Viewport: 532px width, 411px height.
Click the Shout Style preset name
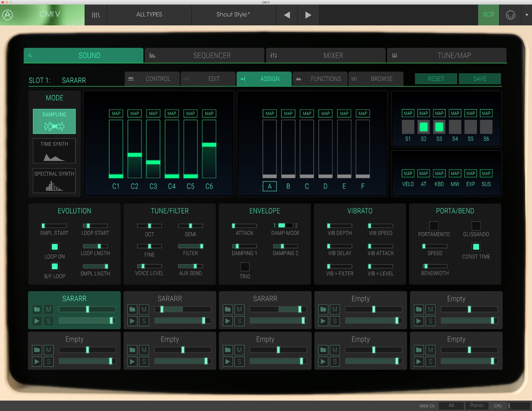point(233,15)
